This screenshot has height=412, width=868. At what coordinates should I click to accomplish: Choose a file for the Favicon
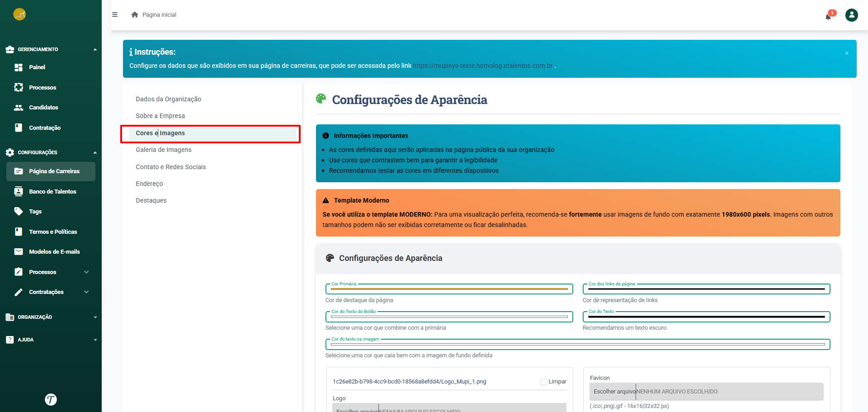click(x=614, y=392)
